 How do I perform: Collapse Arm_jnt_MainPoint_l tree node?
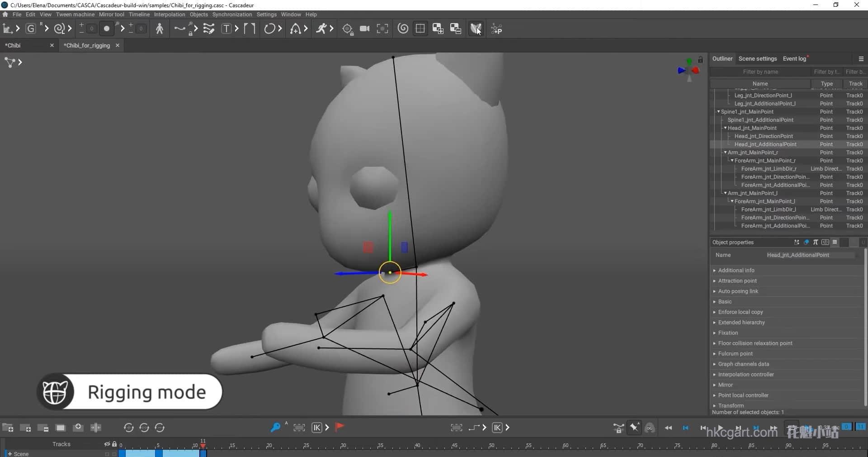click(725, 193)
